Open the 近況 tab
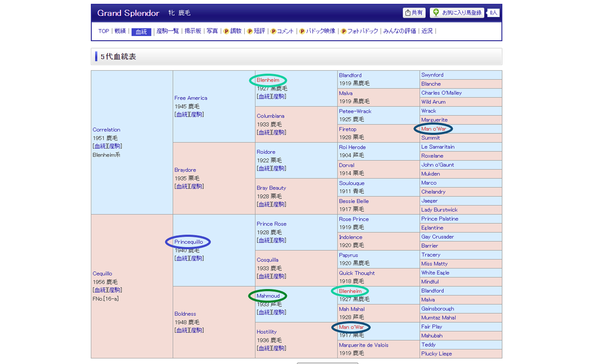600x364 pixels. click(x=427, y=31)
